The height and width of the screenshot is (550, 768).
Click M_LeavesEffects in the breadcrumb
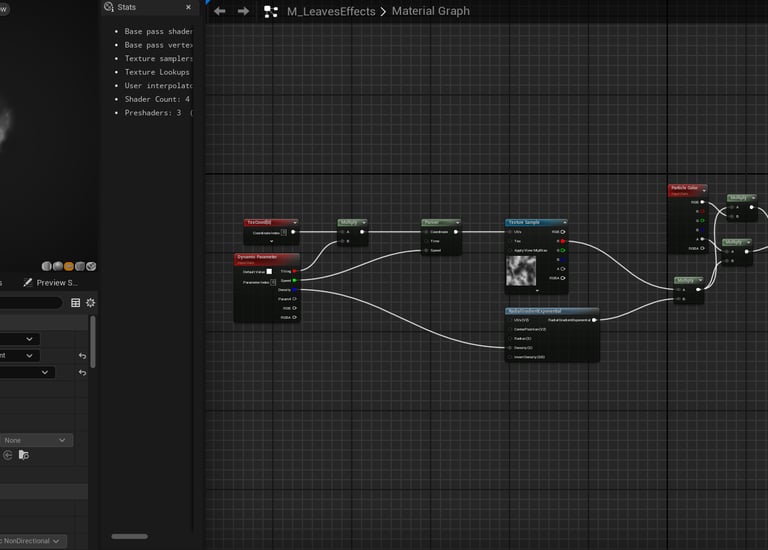pyautogui.click(x=331, y=11)
